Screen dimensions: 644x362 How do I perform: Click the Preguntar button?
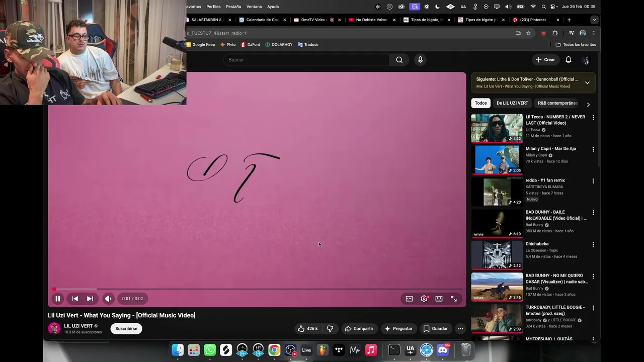[x=398, y=329]
